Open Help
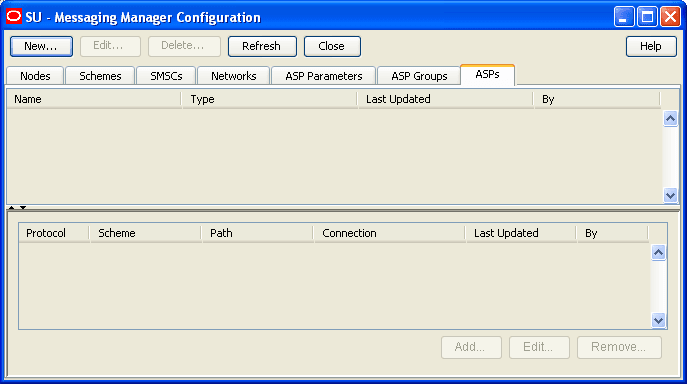This screenshot has height=384, width=687. pos(651,46)
